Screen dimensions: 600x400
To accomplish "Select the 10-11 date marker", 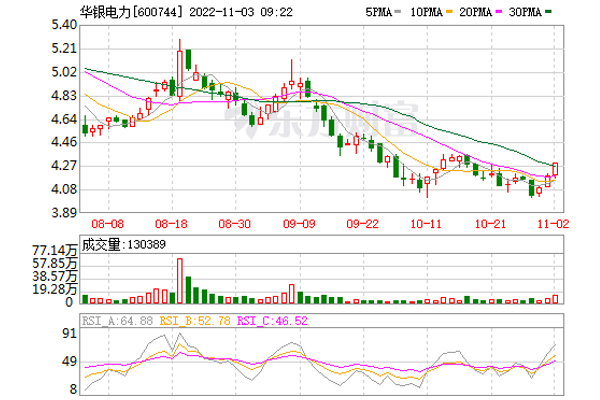I will tap(426, 225).
